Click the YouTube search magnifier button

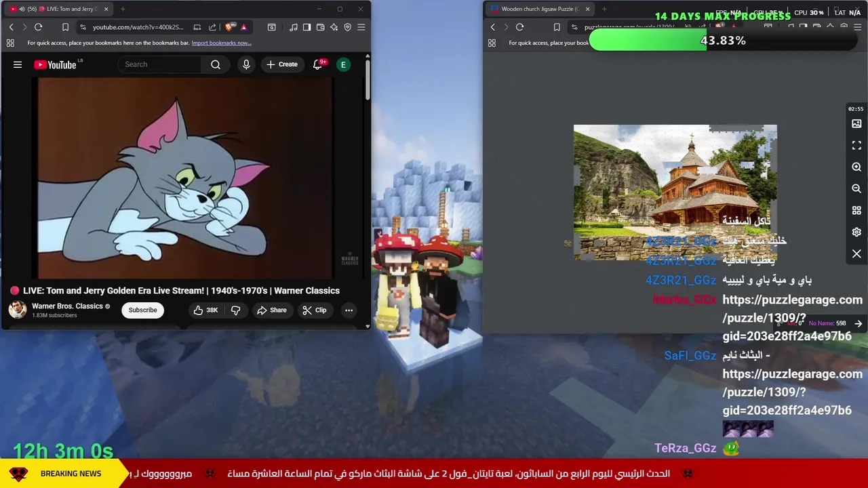(x=216, y=64)
